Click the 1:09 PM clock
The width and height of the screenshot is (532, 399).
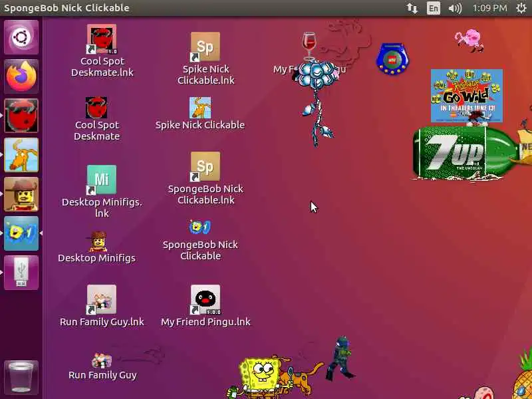490,8
